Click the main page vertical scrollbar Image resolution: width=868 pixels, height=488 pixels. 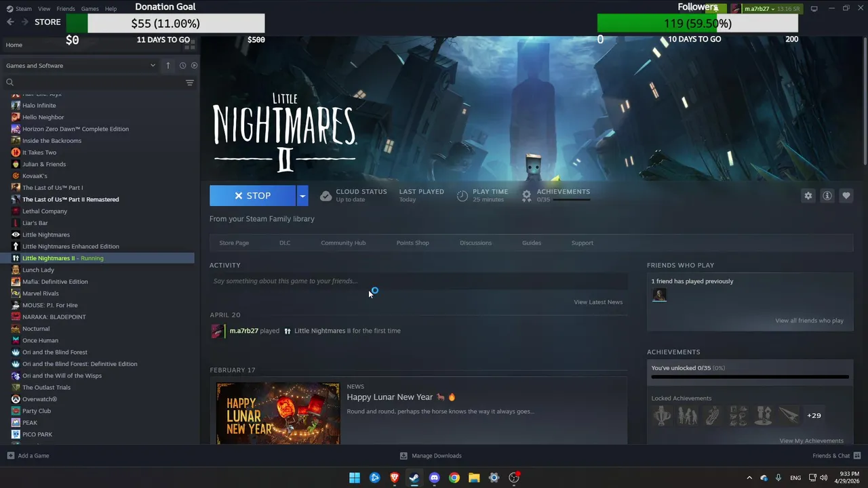coord(865,102)
